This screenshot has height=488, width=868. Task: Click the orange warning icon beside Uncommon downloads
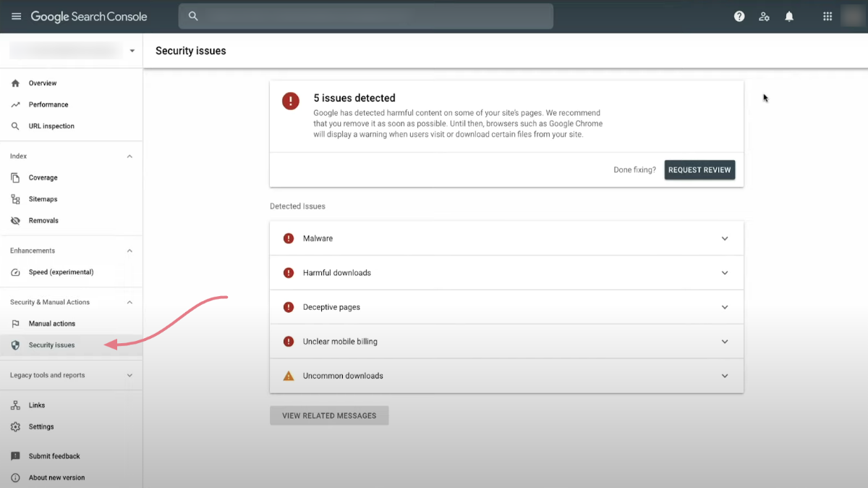tap(289, 376)
